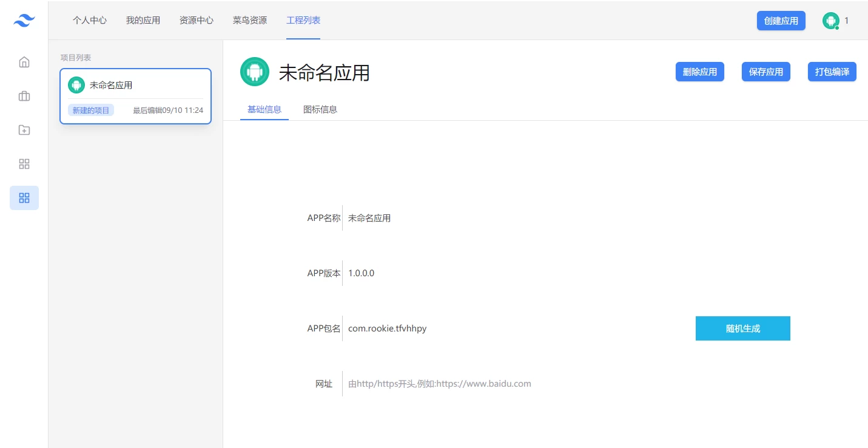Focus the APP版本 input field
868x448 pixels.
coord(566,273)
